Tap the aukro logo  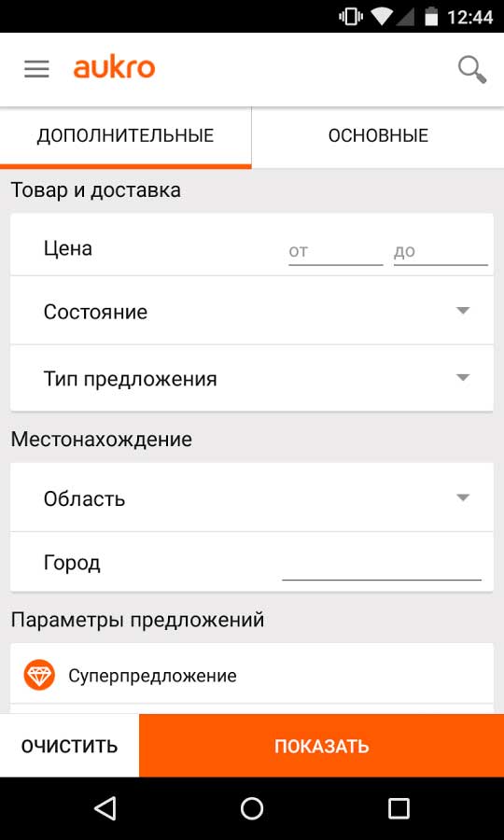click(x=114, y=68)
